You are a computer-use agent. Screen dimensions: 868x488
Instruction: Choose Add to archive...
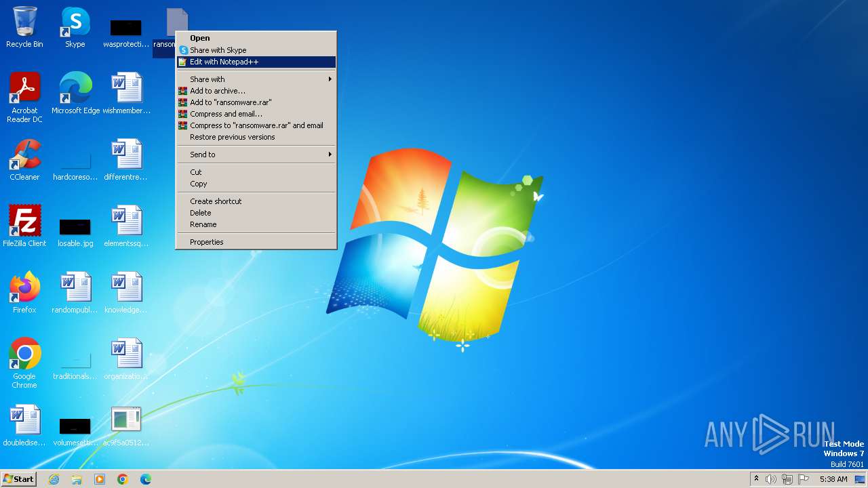(x=256, y=91)
